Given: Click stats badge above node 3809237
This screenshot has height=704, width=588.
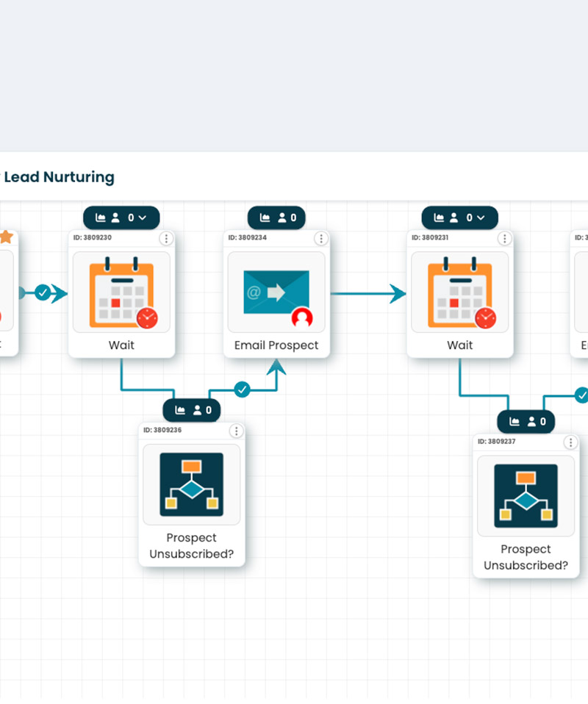Looking at the screenshot, I should [526, 421].
